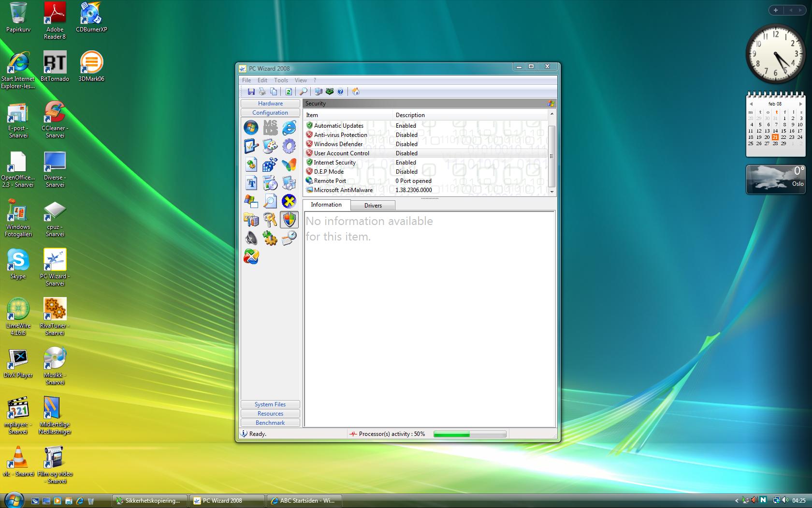812x508 pixels.
Task: Open the blue gear Processes sidebar icon
Action: (x=289, y=146)
